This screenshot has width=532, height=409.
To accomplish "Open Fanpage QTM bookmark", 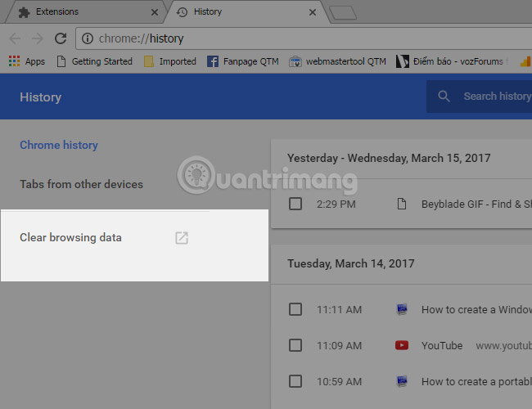I will tap(243, 61).
